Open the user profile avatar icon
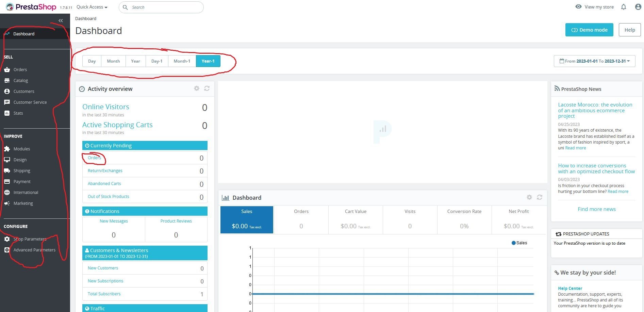 638,7
